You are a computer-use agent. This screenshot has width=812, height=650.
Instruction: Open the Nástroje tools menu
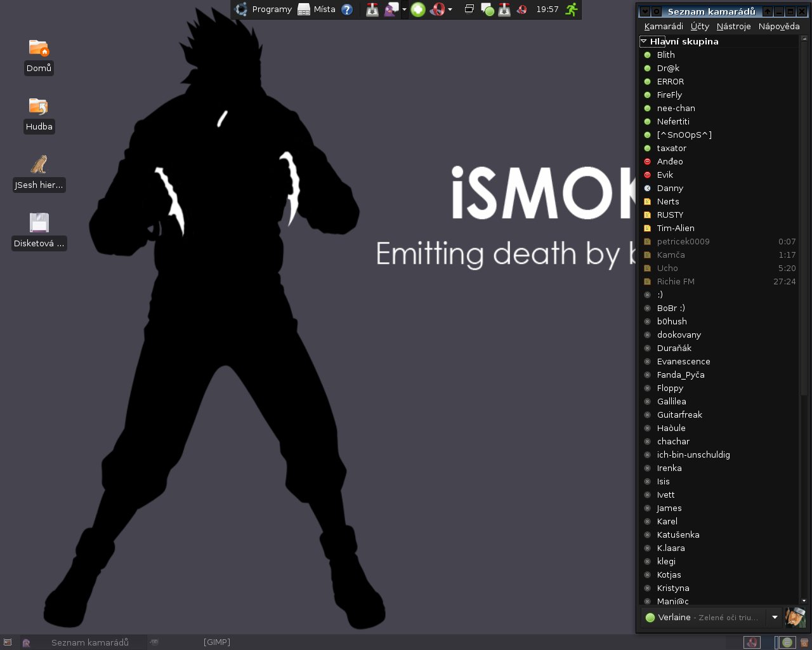733,26
